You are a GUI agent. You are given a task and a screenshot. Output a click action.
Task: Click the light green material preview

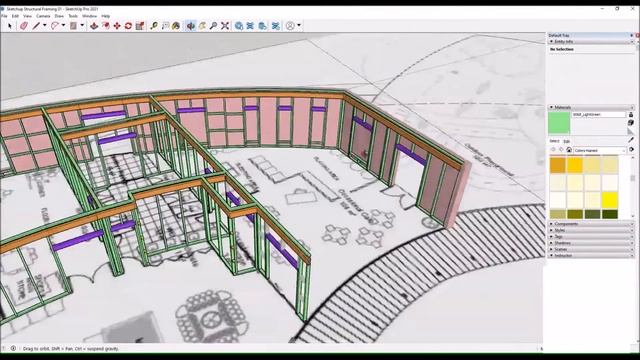tap(559, 123)
